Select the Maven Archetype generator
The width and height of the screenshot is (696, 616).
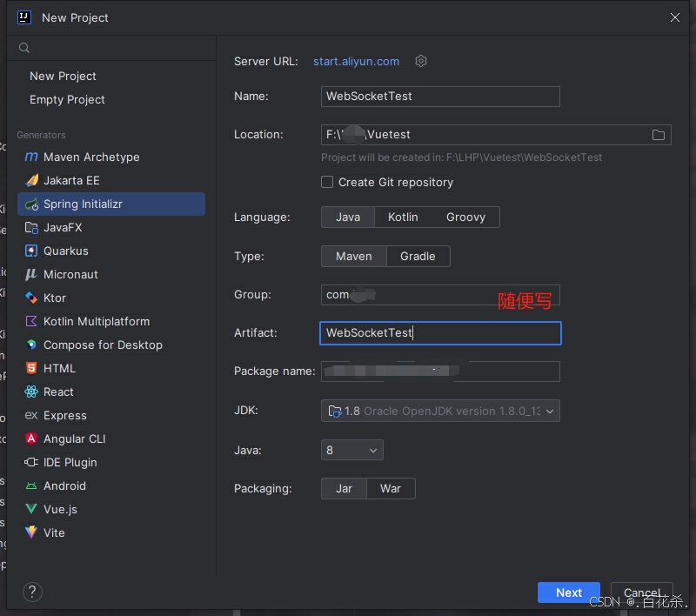tap(111, 157)
